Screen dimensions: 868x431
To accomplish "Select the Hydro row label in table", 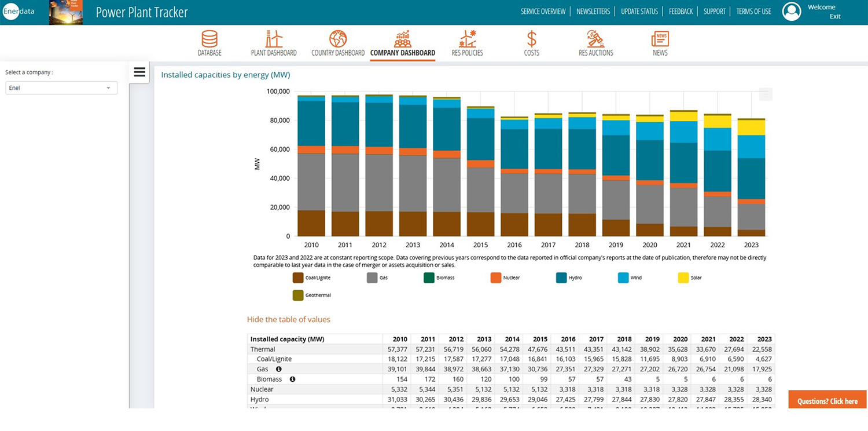I will click(x=259, y=400).
